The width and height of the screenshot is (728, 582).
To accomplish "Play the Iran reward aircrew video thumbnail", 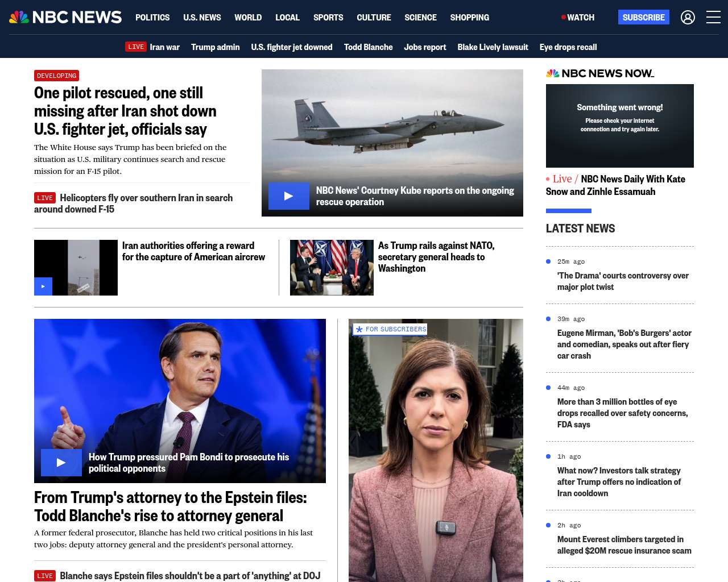I will [43, 286].
